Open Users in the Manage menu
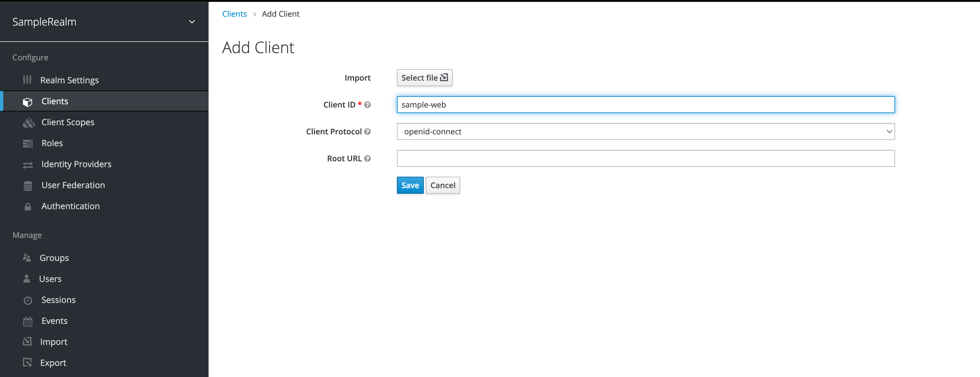 pyautogui.click(x=50, y=279)
